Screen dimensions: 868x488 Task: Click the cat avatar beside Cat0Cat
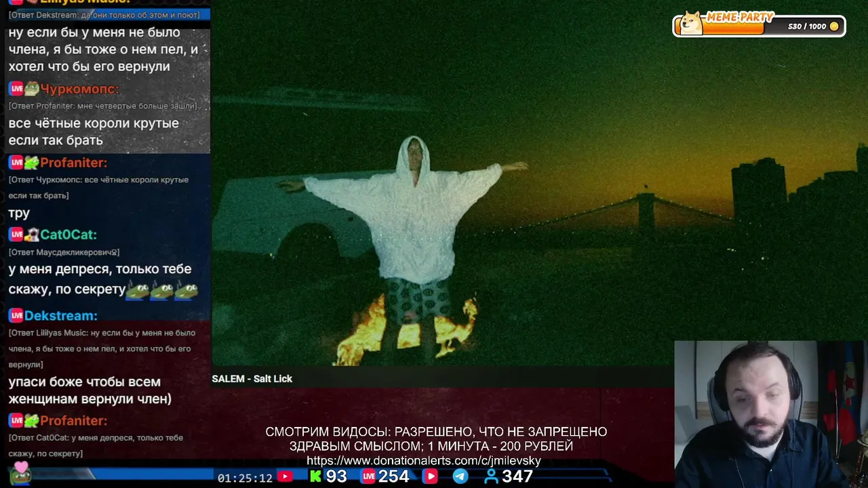point(32,235)
